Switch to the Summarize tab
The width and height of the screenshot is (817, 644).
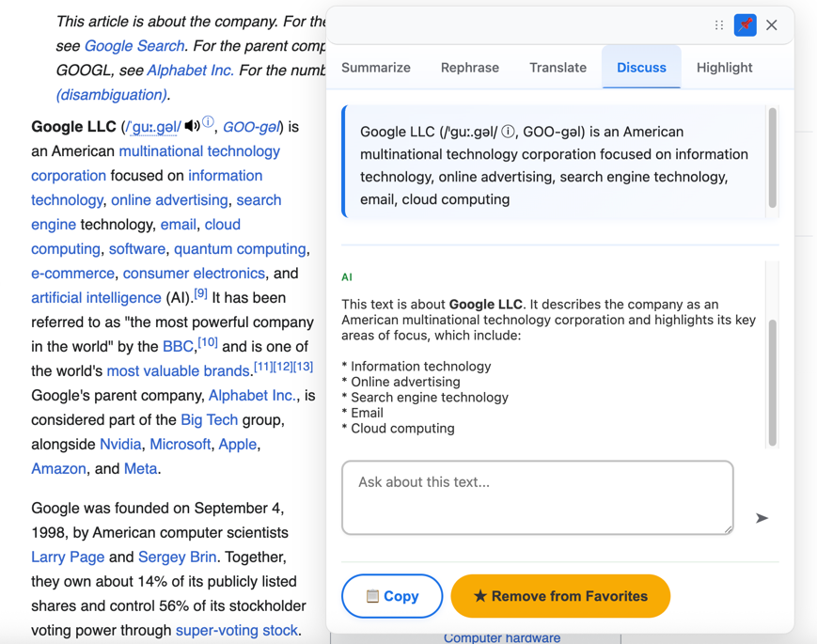[376, 68]
